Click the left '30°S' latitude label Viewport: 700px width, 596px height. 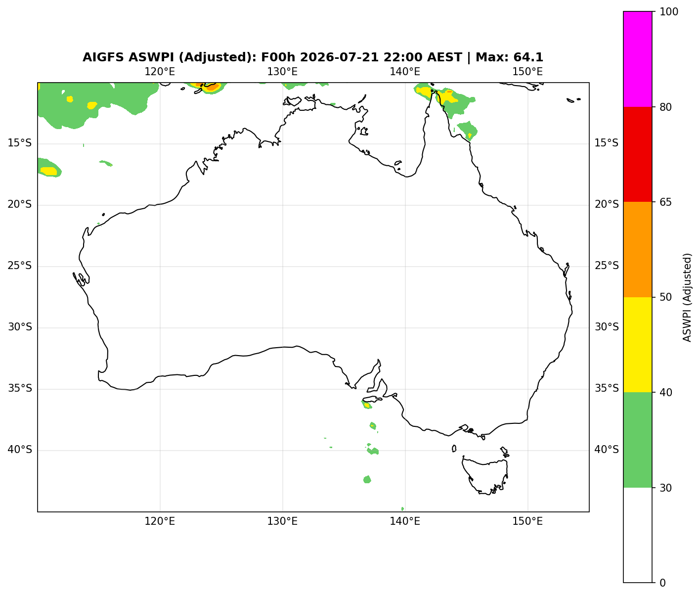pos(20,327)
